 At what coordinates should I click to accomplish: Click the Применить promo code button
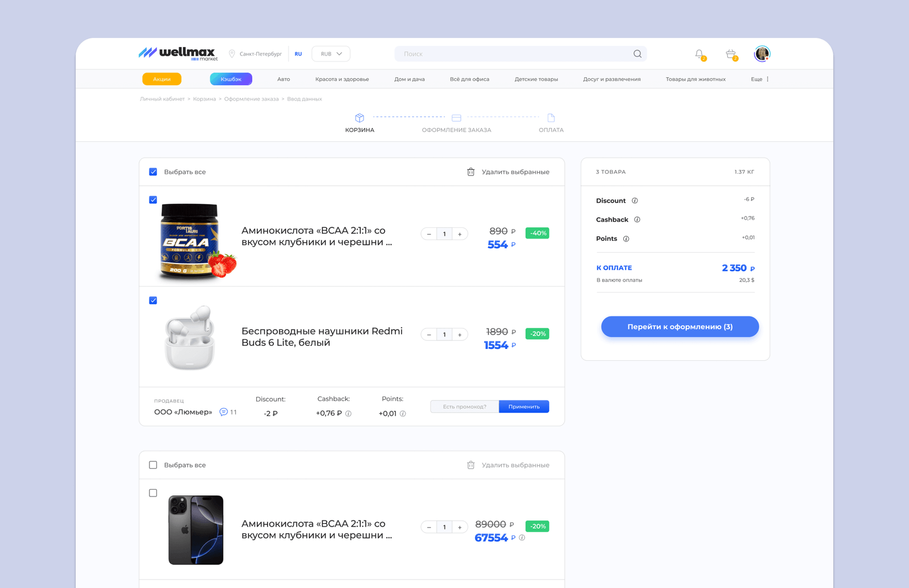point(524,407)
